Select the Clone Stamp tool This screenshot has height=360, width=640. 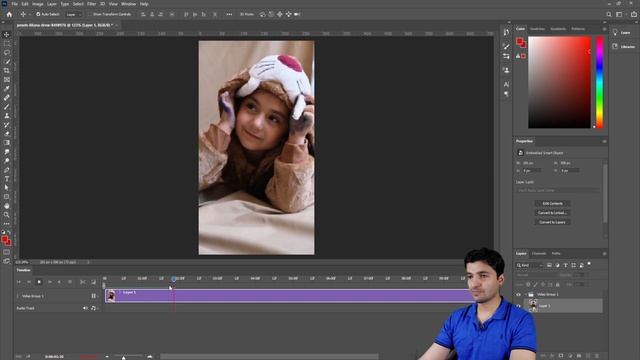[7, 116]
